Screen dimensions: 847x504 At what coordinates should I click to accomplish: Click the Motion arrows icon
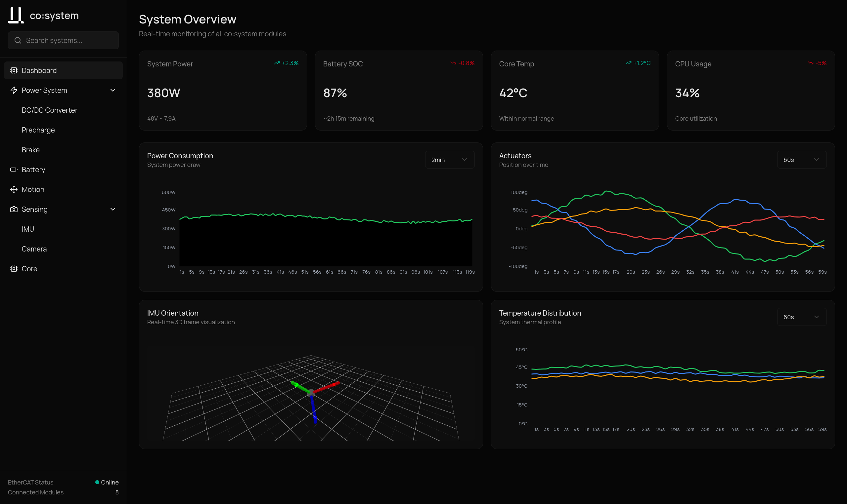click(x=14, y=189)
